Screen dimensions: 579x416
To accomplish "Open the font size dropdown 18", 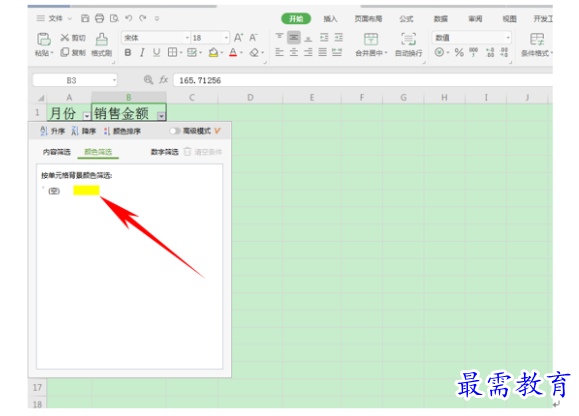I will (x=226, y=38).
